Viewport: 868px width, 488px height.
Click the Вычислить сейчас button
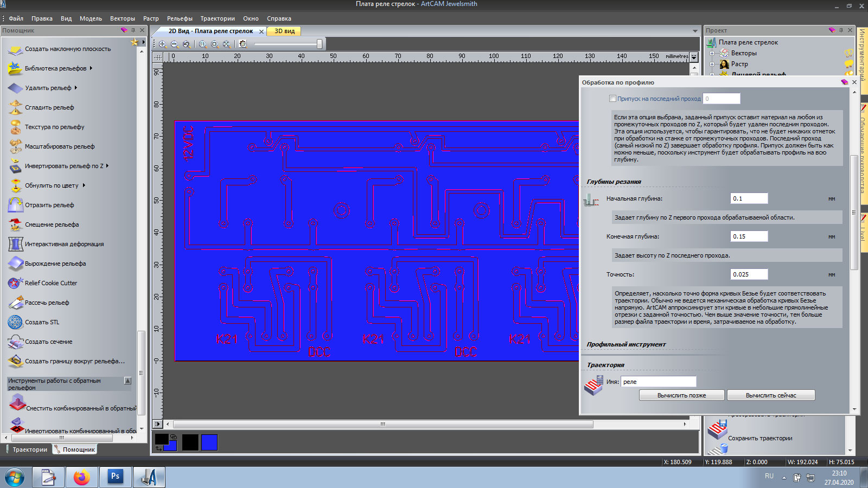click(x=771, y=395)
